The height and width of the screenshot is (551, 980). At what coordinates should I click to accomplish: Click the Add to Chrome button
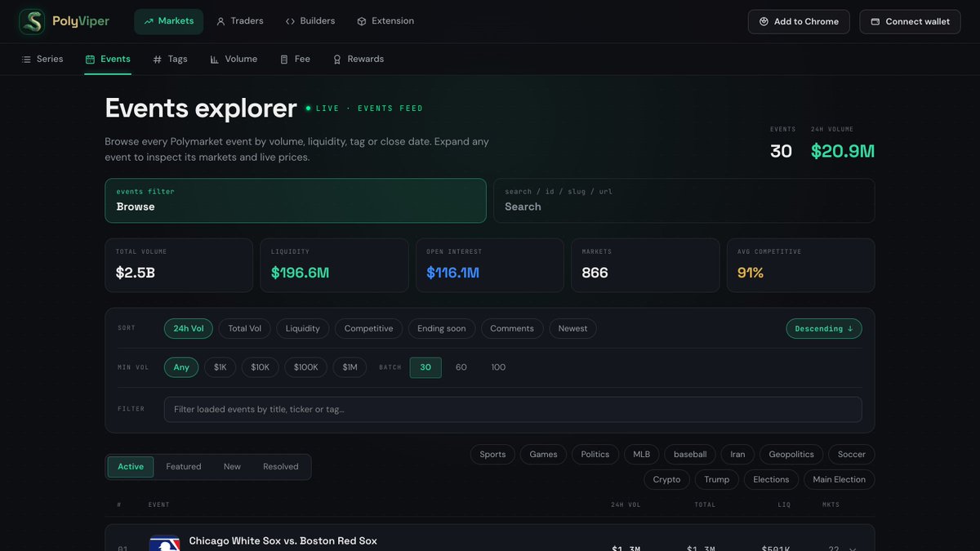[799, 22]
